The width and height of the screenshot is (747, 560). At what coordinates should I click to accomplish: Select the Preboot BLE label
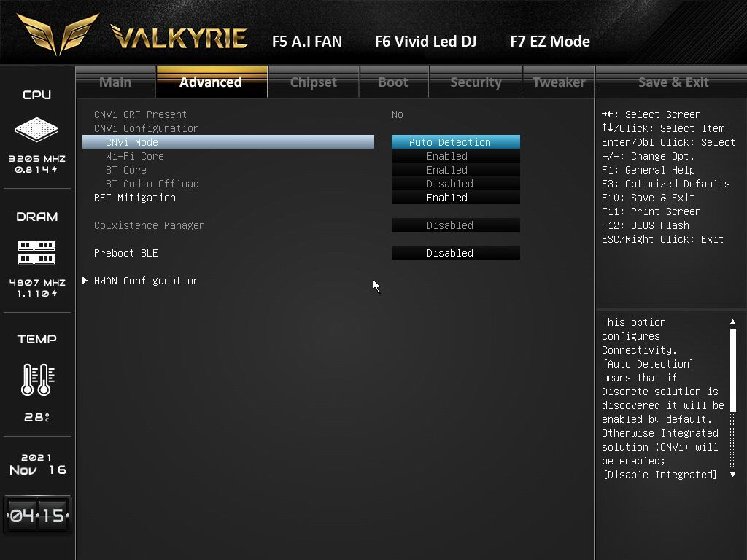pyautogui.click(x=126, y=252)
